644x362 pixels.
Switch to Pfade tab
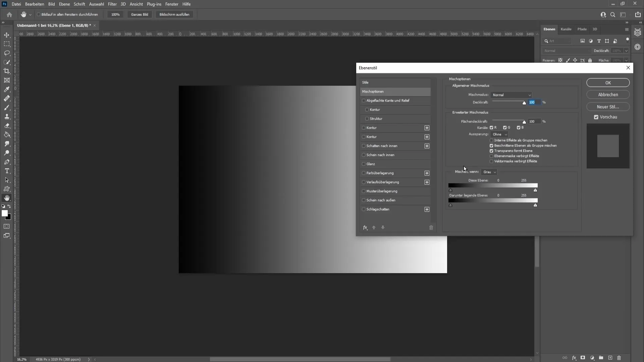coord(582,29)
